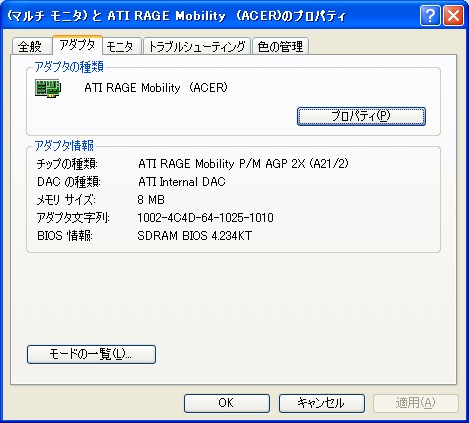
Task: Select the アダプタ tab
Action: coord(77,45)
